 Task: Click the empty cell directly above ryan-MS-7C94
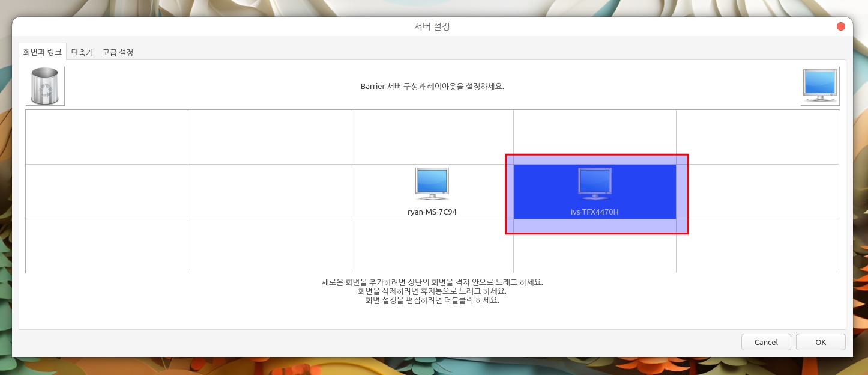pyautogui.click(x=432, y=137)
